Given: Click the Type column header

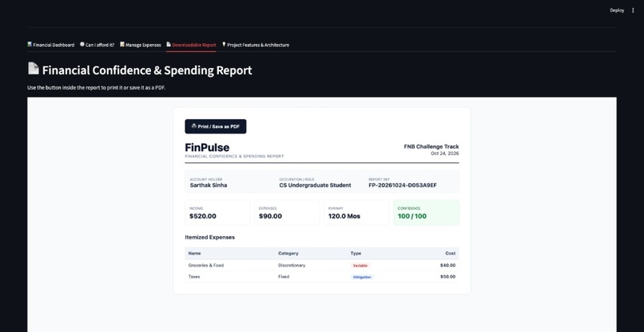Looking at the screenshot, I should (x=356, y=254).
